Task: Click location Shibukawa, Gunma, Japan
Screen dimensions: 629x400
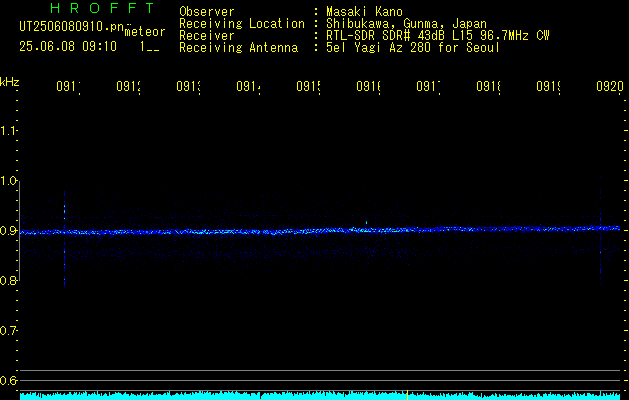Action: pos(406,24)
